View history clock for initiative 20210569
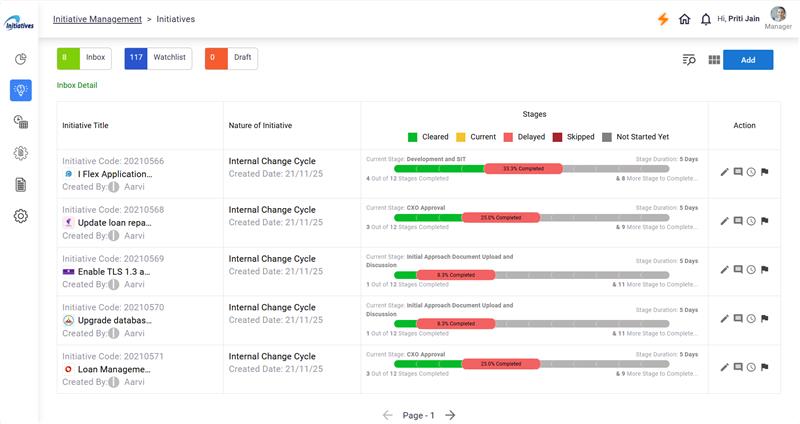This screenshot has width=800, height=424. point(751,270)
